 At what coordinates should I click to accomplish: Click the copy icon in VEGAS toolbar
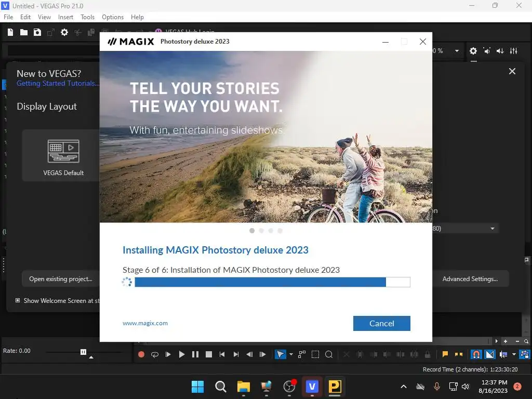point(91,32)
